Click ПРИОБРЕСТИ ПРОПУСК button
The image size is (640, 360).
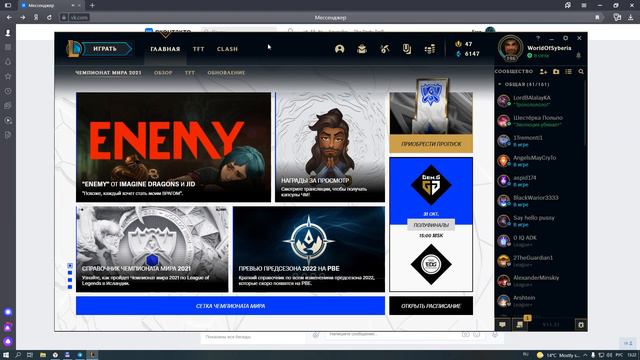tap(431, 144)
